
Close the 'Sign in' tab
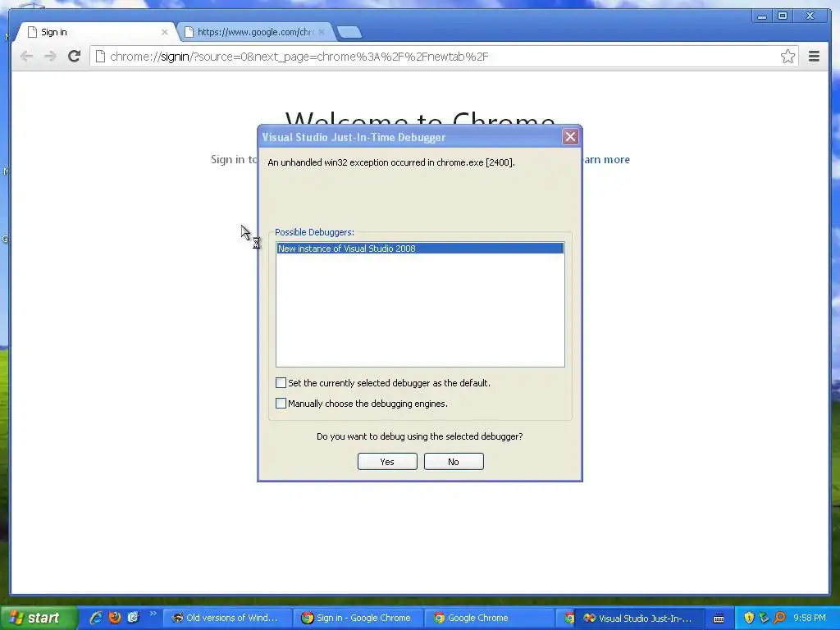click(x=164, y=32)
